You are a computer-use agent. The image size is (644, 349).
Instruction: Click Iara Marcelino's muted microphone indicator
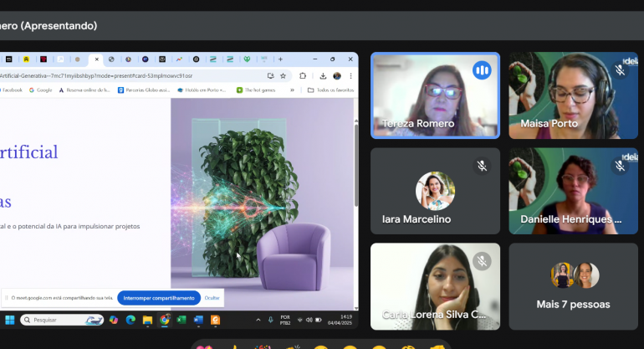pyautogui.click(x=482, y=166)
